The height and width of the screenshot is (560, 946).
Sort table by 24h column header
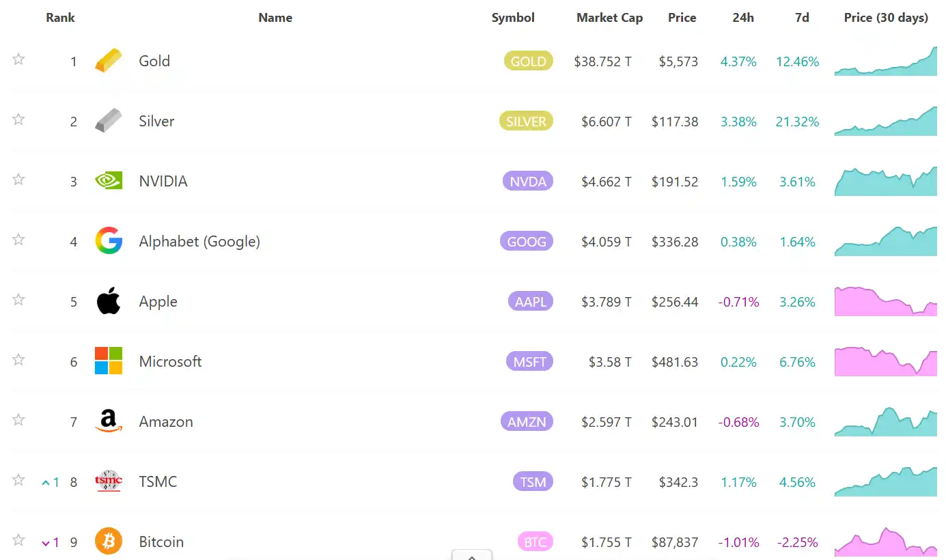(743, 18)
